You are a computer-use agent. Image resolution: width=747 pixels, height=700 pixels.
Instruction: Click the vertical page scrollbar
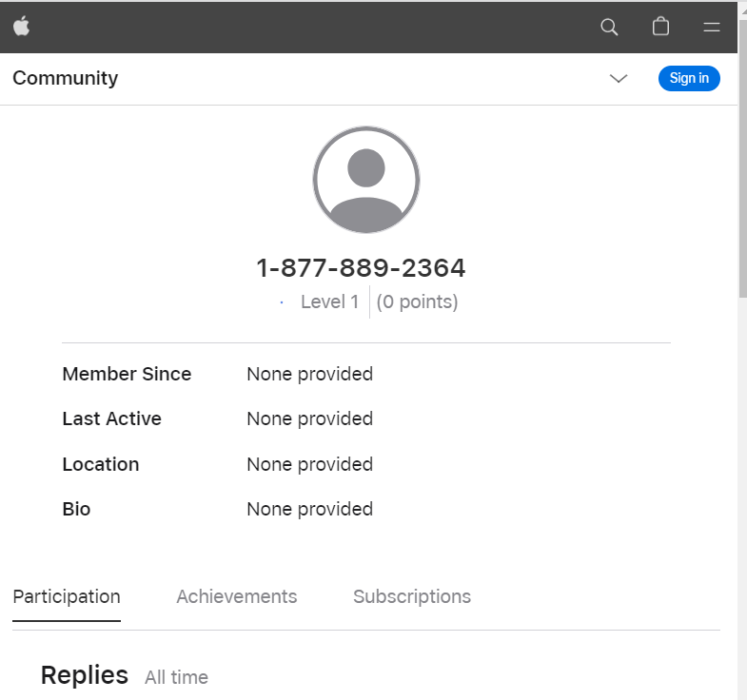coord(742,380)
